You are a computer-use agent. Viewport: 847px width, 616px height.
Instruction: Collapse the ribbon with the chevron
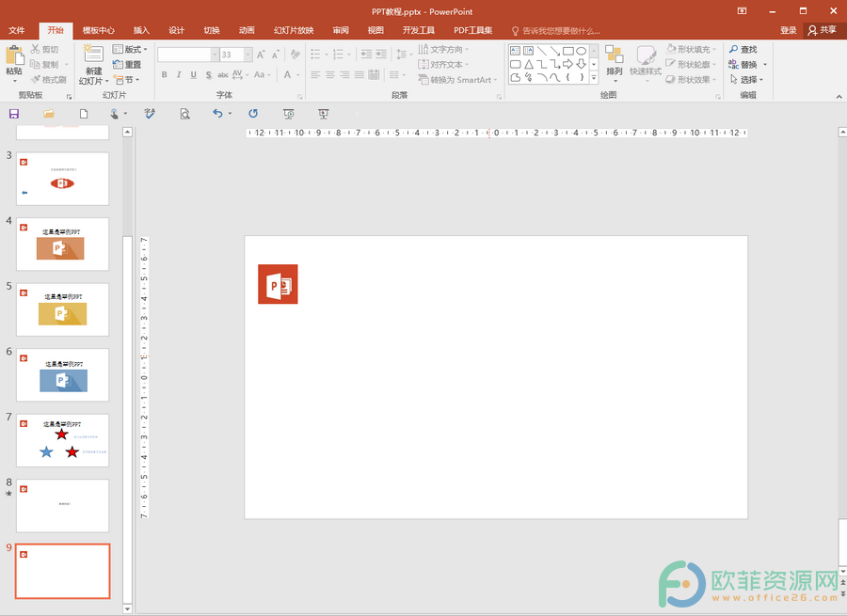pos(839,97)
